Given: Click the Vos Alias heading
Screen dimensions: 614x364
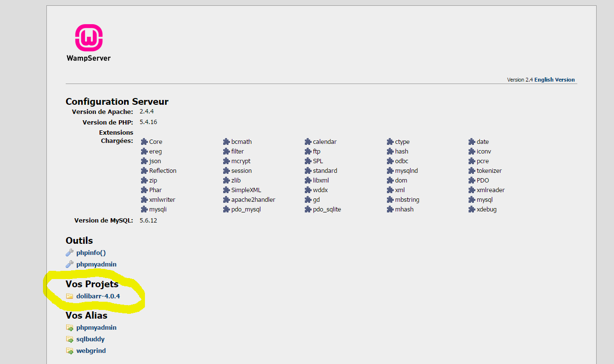Looking at the screenshot, I should (x=86, y=315).
